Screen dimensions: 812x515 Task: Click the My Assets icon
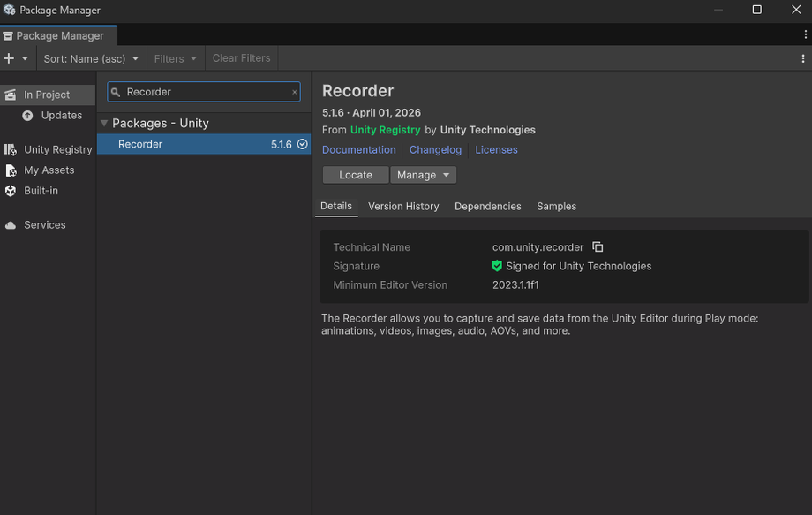(11, 170)
